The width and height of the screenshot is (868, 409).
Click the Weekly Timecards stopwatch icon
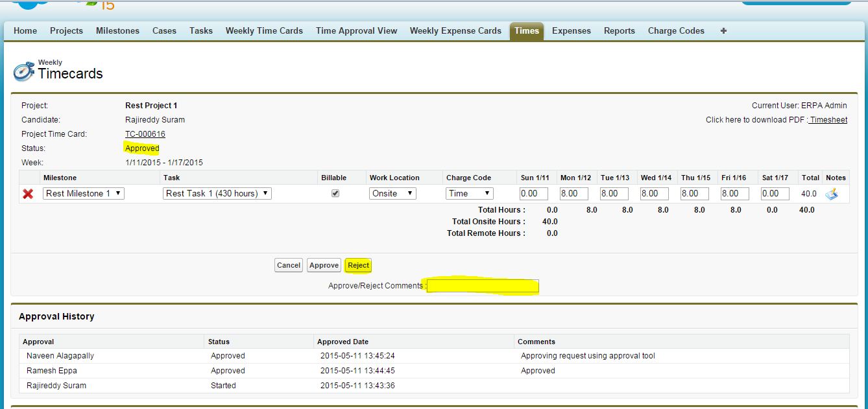click(23, 71)
